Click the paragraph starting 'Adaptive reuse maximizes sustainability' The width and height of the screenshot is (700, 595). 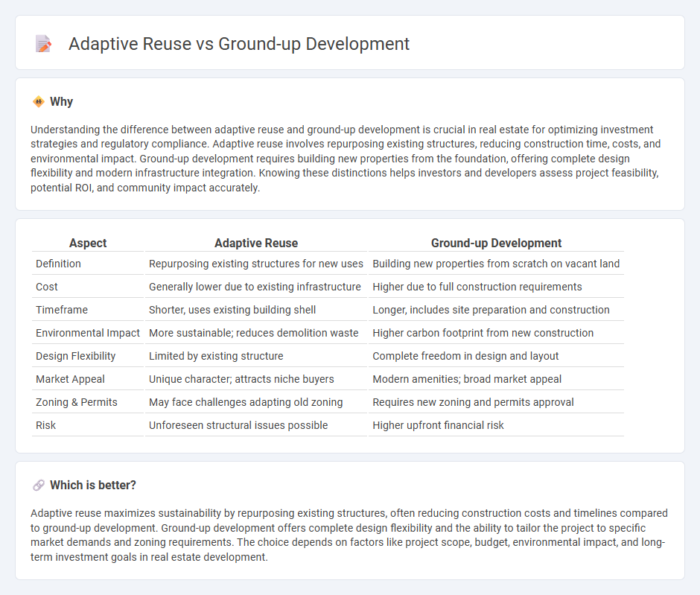click(349, 535)
